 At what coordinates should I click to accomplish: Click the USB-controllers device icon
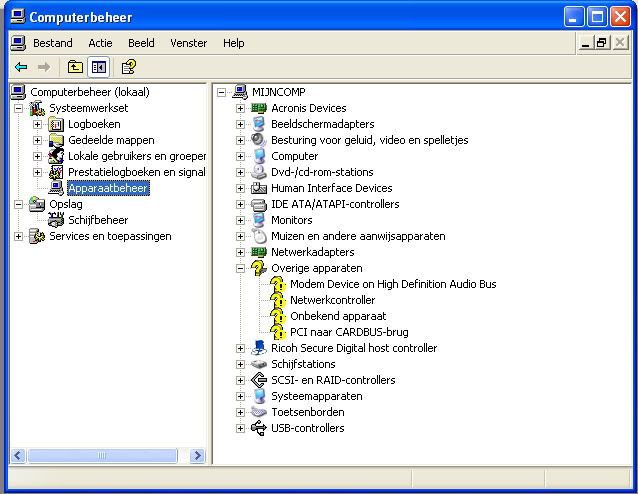pos(259,428)
